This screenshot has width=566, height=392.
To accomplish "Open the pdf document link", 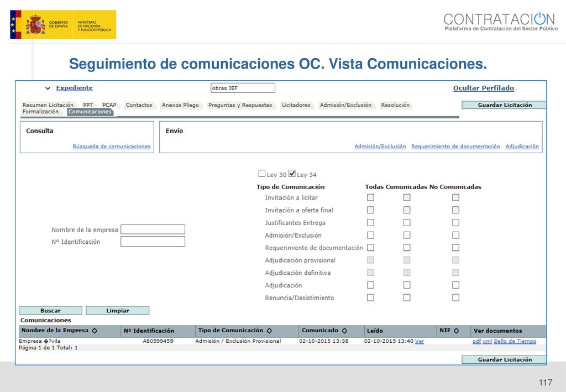I will coord(477,341).
